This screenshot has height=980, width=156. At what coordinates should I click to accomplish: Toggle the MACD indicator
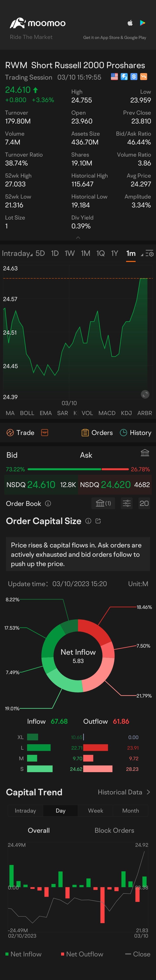click(x=107, y=413)
